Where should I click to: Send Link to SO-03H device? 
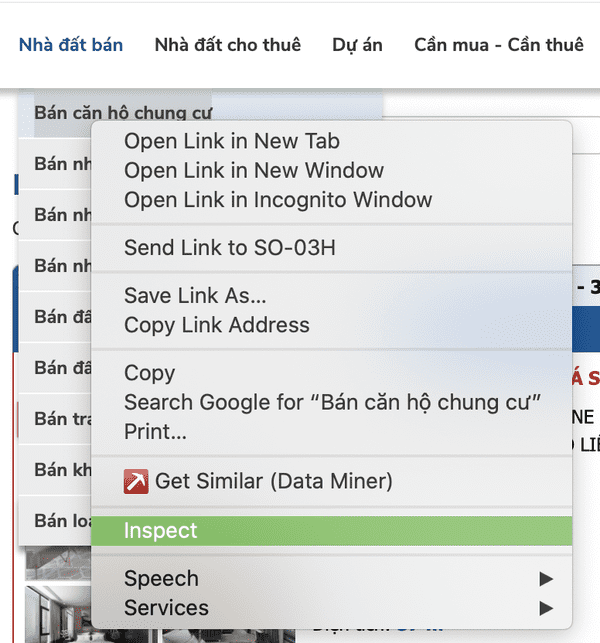pyautogui.click(x=230, y=248)
